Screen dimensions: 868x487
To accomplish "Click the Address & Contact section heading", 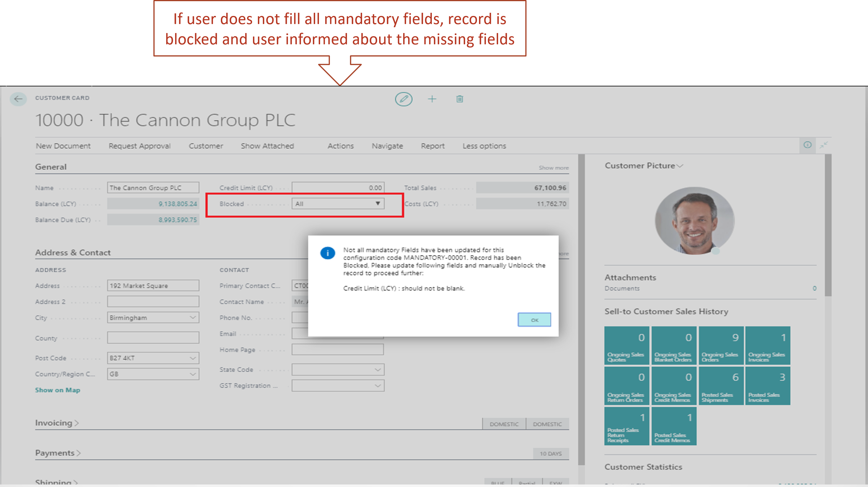I will (x=73, y=252).
